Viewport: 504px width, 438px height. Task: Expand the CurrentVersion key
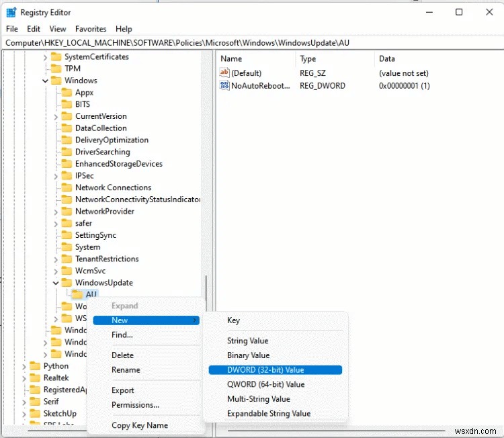pos(56,117)
